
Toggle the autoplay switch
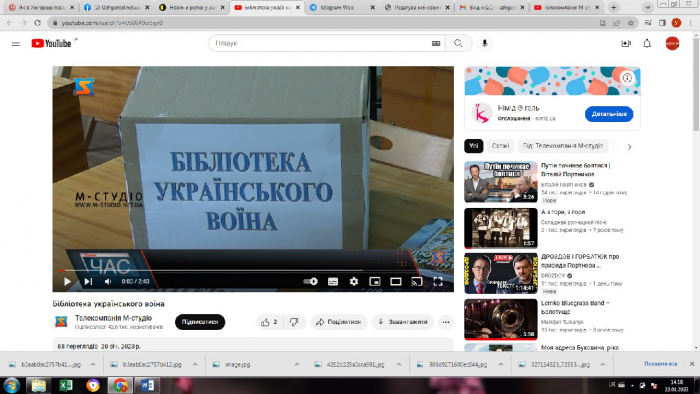point(310,282)
